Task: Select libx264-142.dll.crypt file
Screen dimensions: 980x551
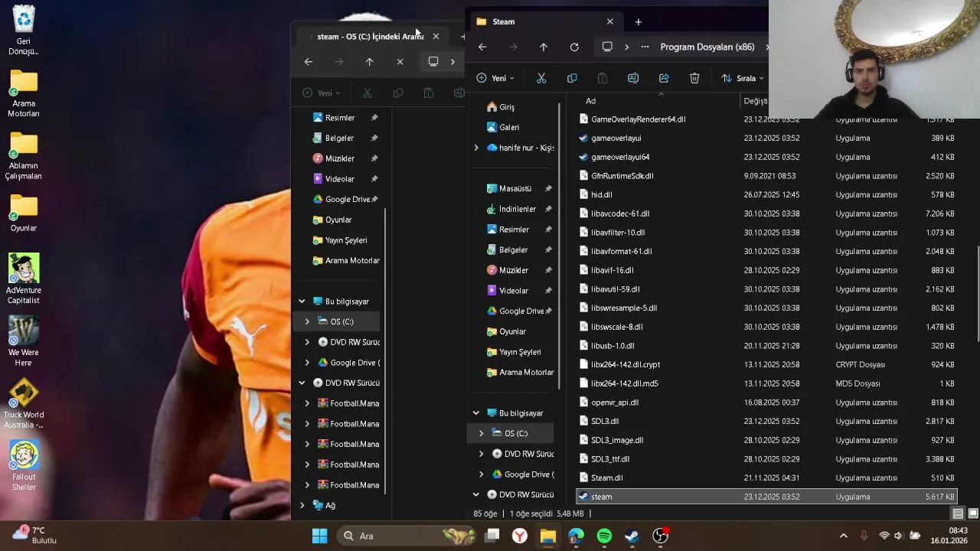Action: [626, 364]
